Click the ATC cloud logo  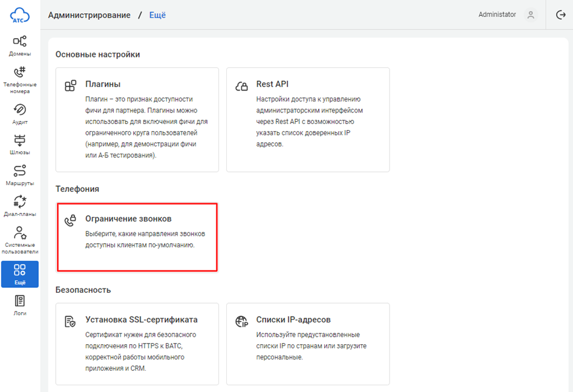pos(20,15)
